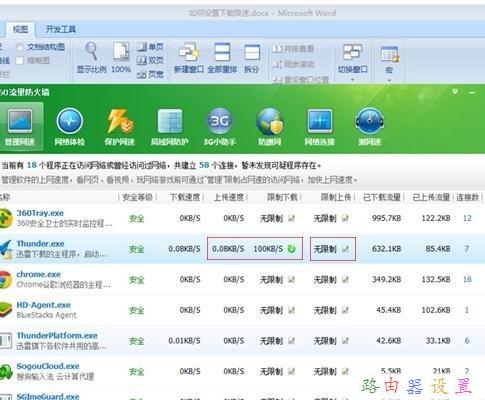Image resolution: width=485 pixels, height=400 pixels.
Task: Open 360Tray.exe connection count 12
Action: click(x=467, y=218)
